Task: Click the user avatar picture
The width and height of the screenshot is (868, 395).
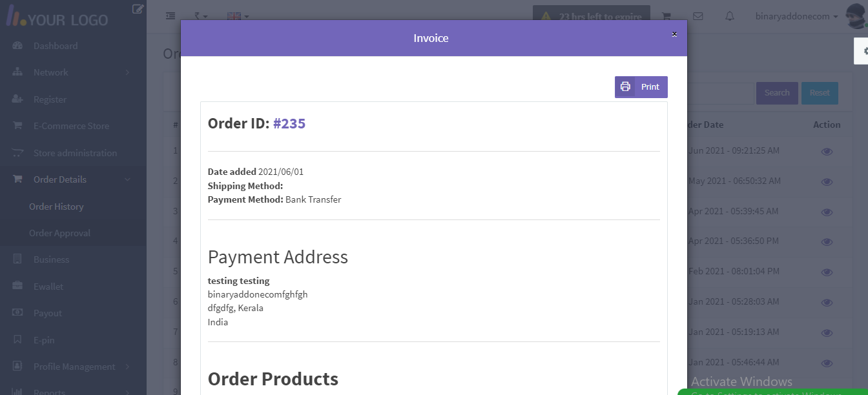Action: (x=856, y=16)
